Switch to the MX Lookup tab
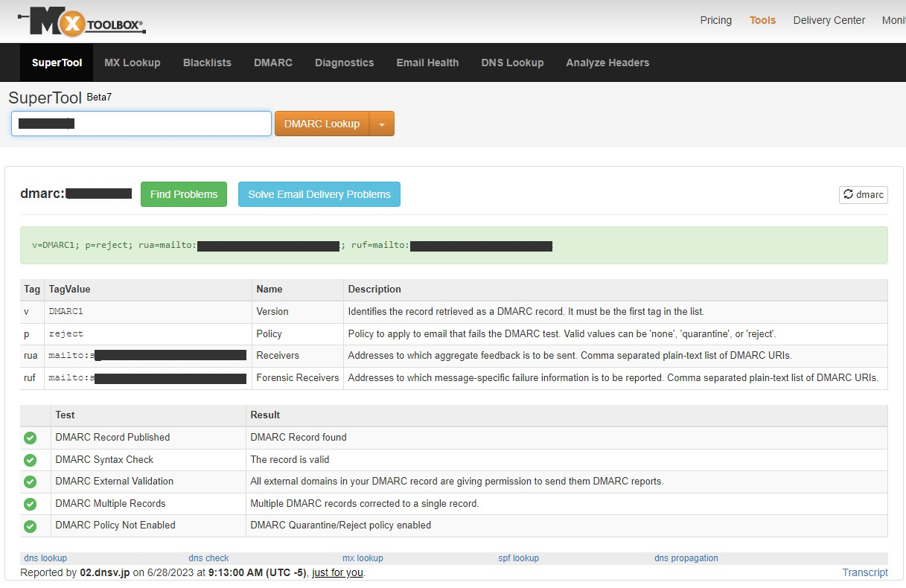906x588 pixels. point(133,63)
